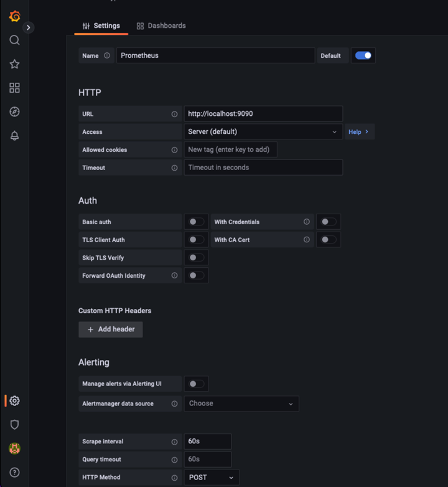Click the user avatar in sidebar
The height and width of the screenshot is (487, 448).
(14, 448)
